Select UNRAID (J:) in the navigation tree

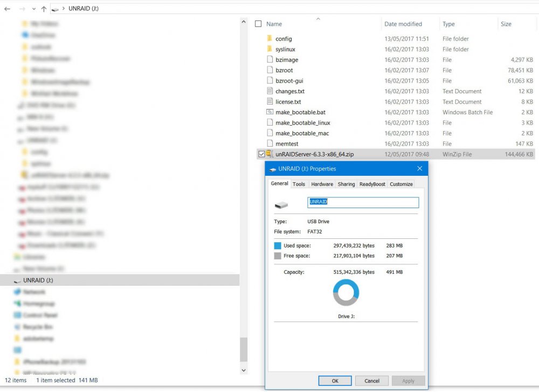120,280
